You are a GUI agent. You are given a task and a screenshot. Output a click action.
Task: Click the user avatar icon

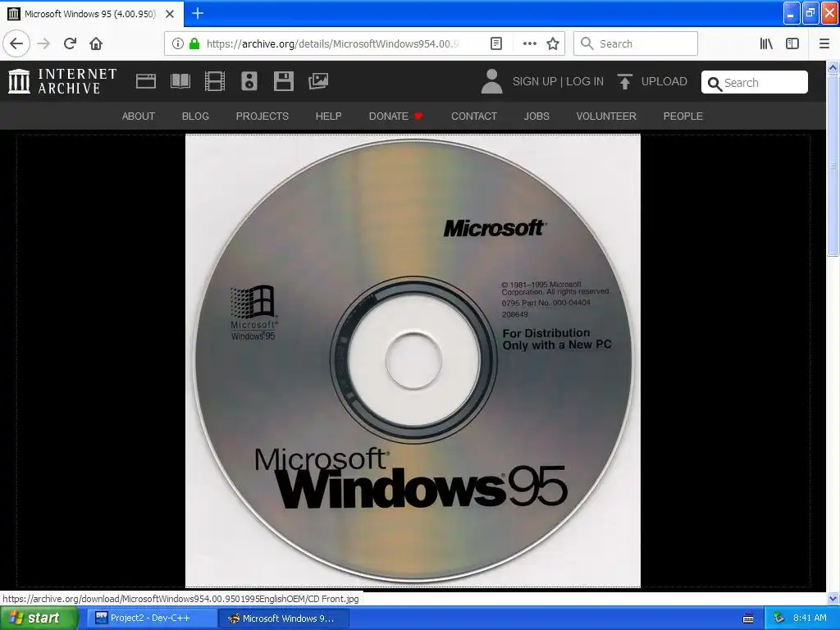click(x=492, y=81)
